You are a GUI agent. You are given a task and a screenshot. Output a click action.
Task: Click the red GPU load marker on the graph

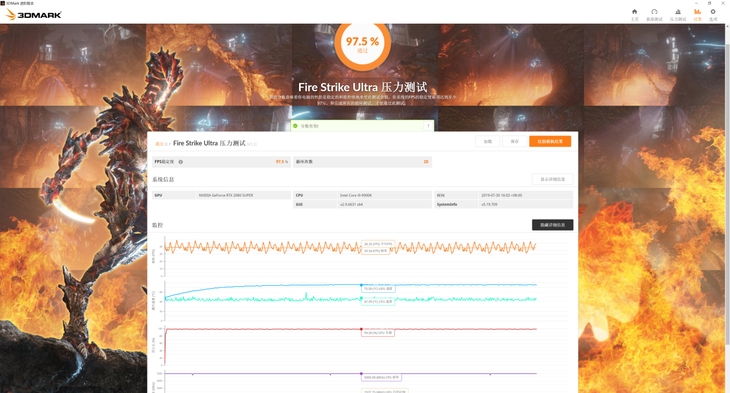(x=361, y=329)
